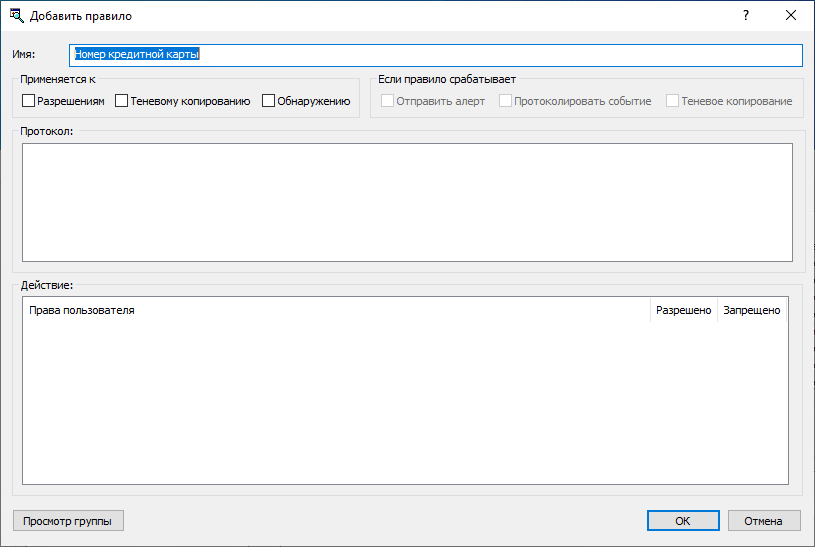Click the Разрешено column header

[683, 310]
